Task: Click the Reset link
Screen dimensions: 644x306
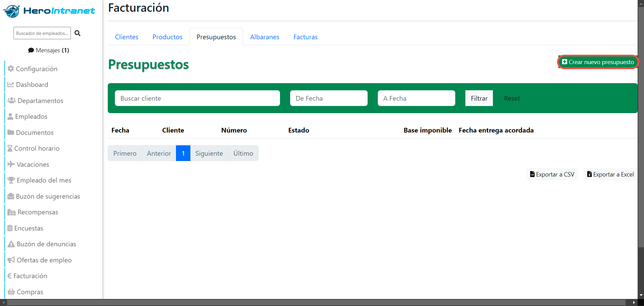Action: (x=512, y=98)
